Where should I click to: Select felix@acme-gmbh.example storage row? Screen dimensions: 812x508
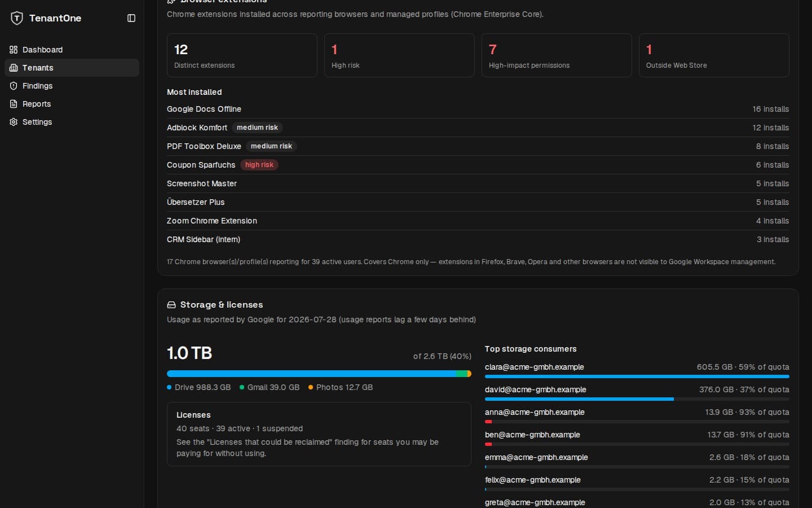pos(637,483)
